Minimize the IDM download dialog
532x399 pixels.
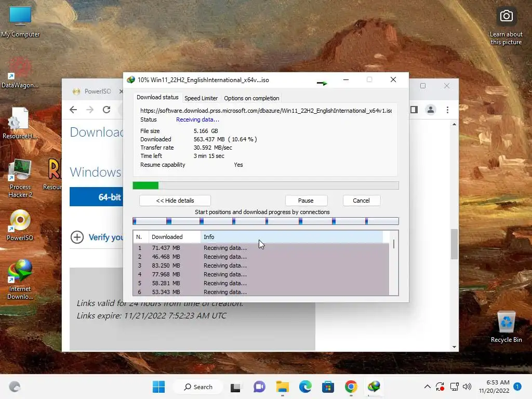point(346,79)
